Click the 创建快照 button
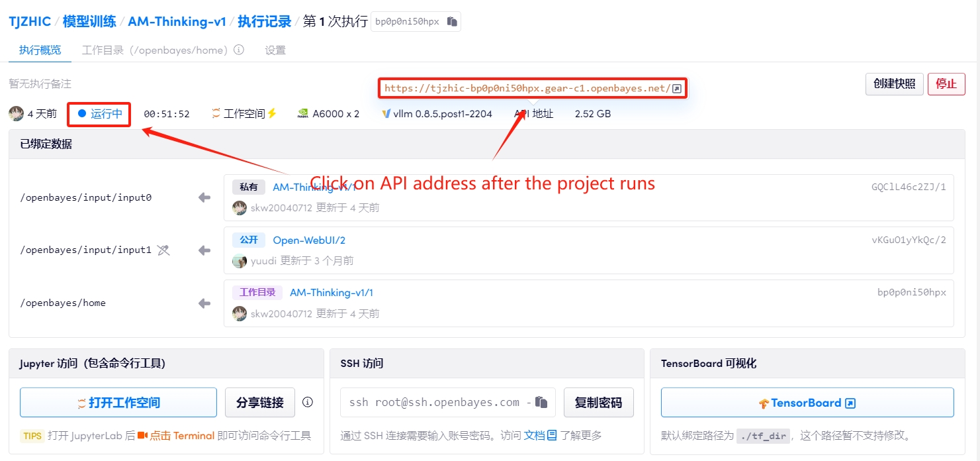980x461 pixels. (x=894, y=83)
